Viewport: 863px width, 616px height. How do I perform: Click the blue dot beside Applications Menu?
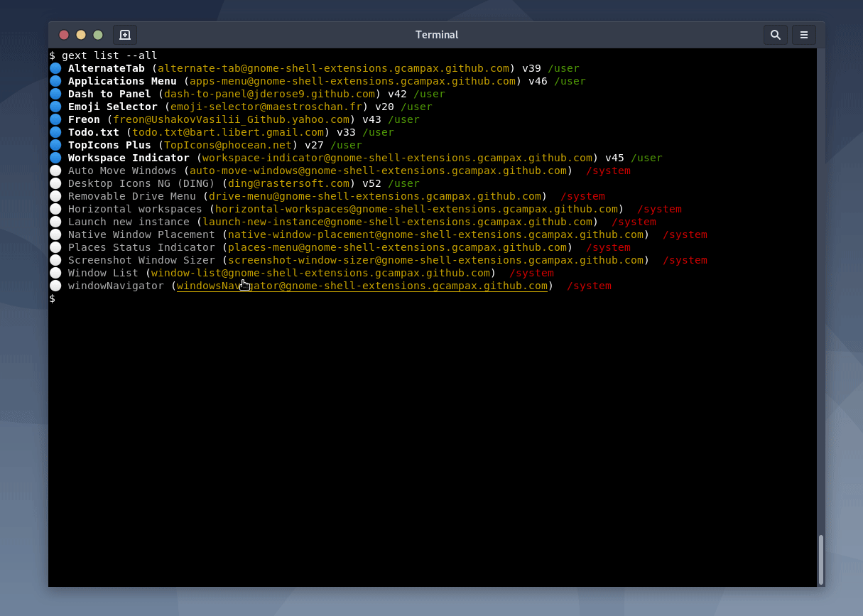[55, 81]
